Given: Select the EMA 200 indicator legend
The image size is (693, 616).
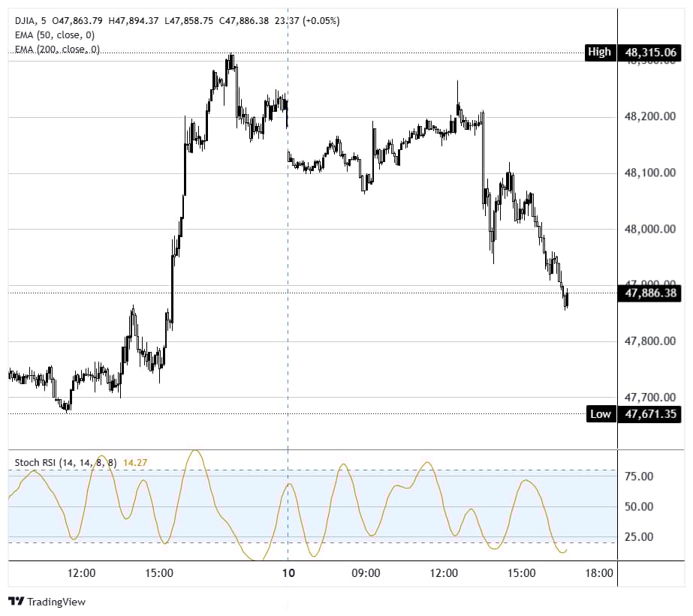Looking at the screenshot, I should coord(57,50).
